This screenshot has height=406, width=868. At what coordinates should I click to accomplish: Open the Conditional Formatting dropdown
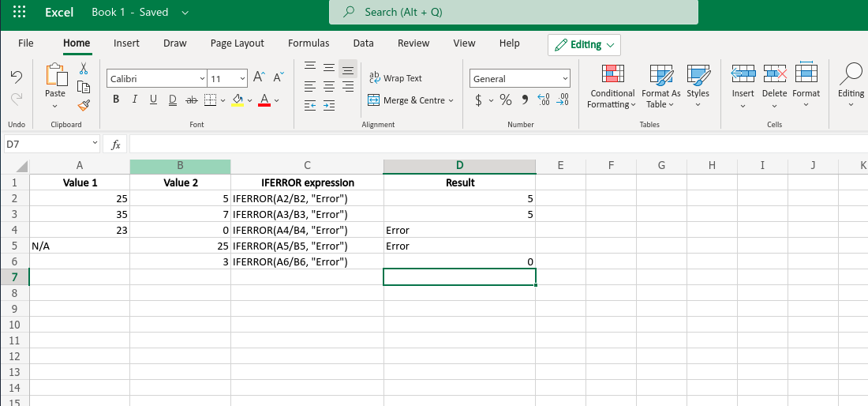click(x=612, y=87)
